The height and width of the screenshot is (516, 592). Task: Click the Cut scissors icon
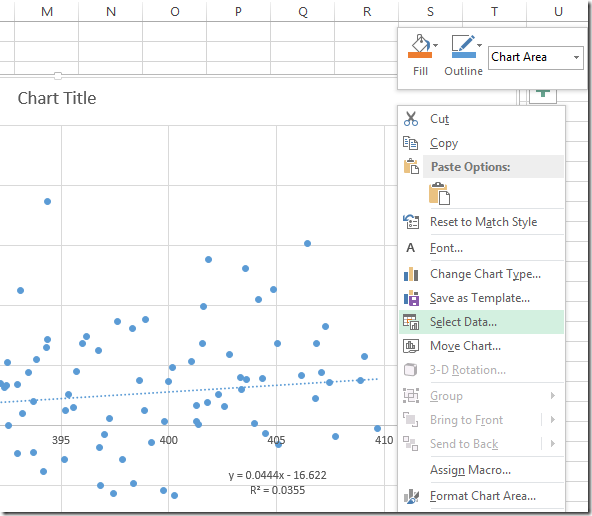(x=411, y=119)
